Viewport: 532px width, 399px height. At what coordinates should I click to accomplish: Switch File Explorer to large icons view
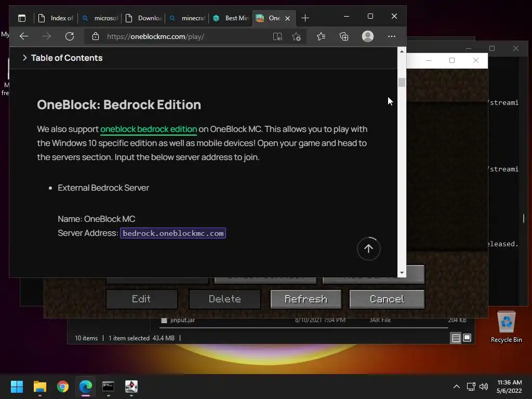click(x=467, y=338)
